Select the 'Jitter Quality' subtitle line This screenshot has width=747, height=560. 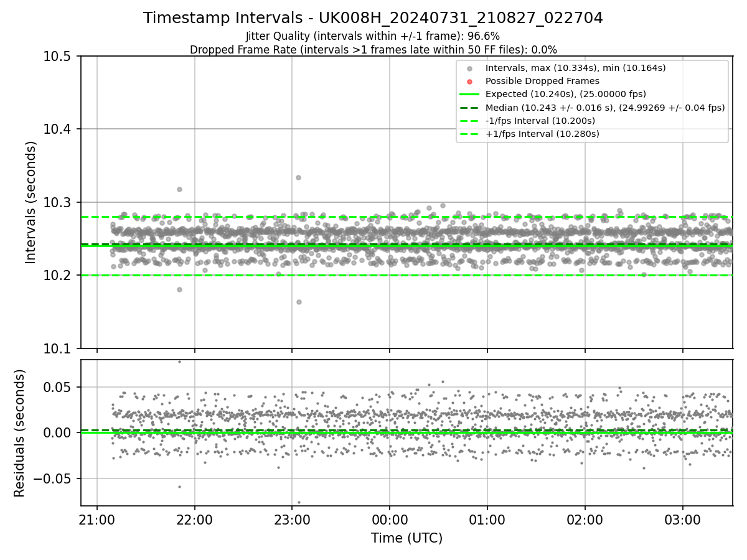tap(373, 37)
